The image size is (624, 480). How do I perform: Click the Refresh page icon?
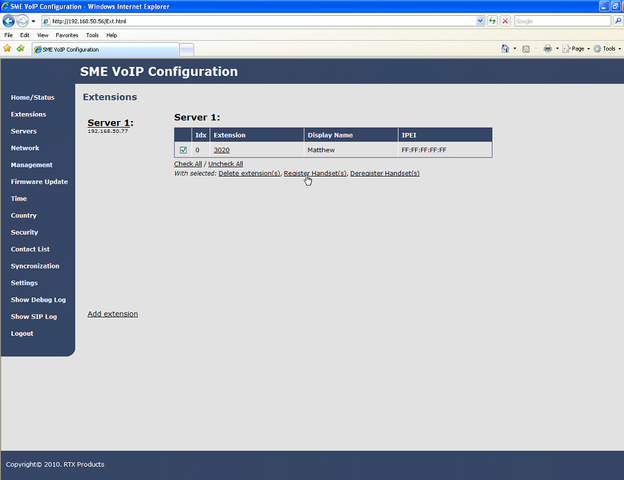pos(493,21)
